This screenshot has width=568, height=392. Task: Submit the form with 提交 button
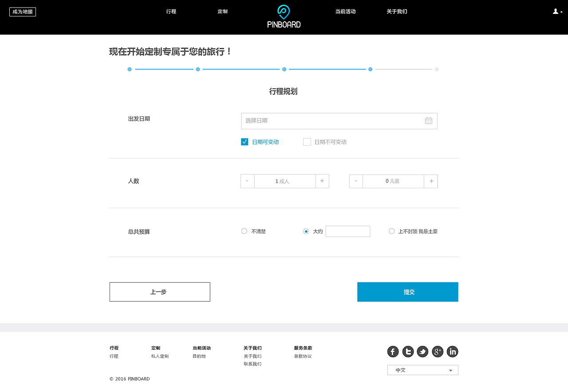407,292
